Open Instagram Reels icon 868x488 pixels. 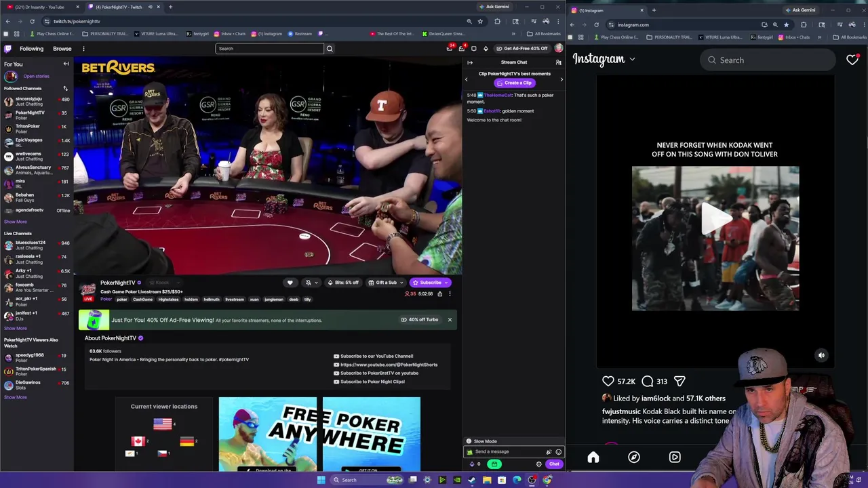tap(675, 457)
